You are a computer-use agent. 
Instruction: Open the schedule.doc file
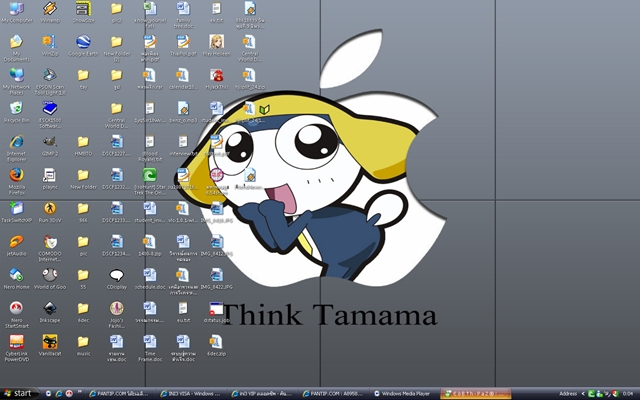click(x=150, y=279)
